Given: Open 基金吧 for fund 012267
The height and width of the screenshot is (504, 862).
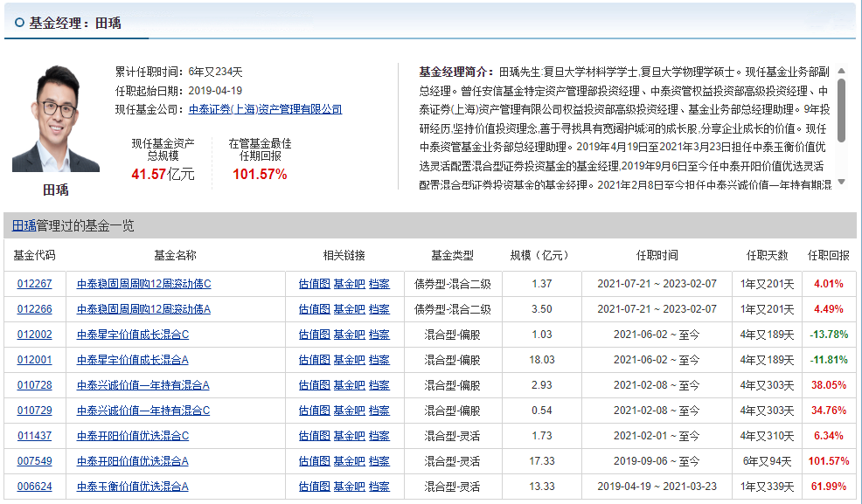Looking at the screenshot, I should pyautogui.click(x=349, y=284).
